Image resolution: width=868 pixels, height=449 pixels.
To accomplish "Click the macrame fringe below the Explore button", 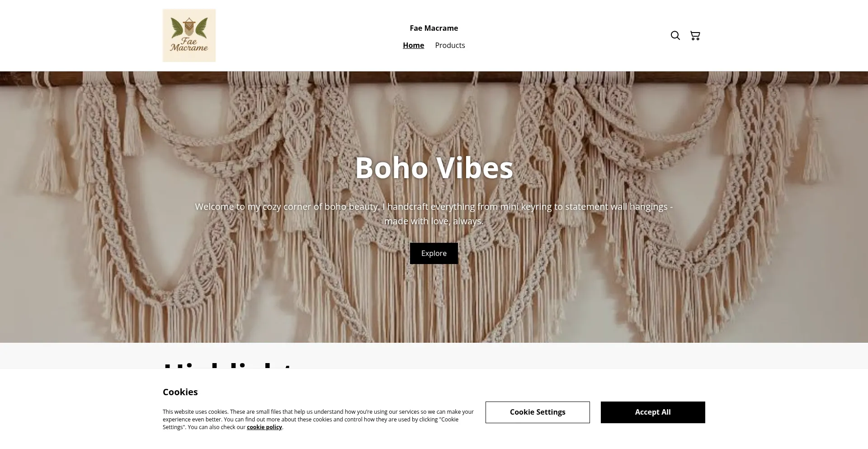I will pyautogui.click(x=434, y=298).
